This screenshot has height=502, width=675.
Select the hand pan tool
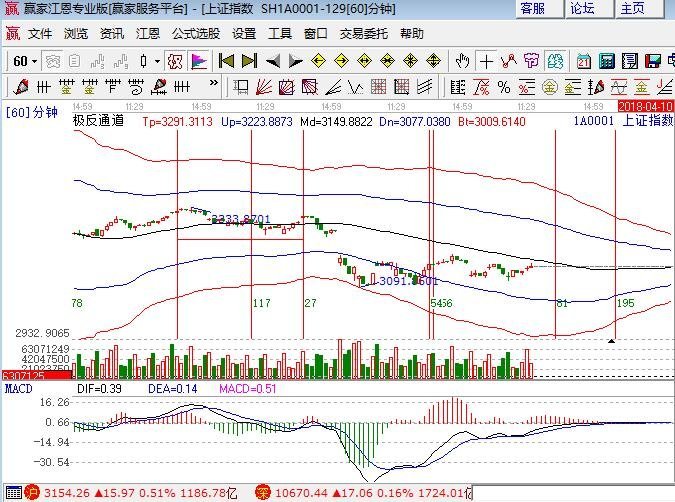point(463,62)
